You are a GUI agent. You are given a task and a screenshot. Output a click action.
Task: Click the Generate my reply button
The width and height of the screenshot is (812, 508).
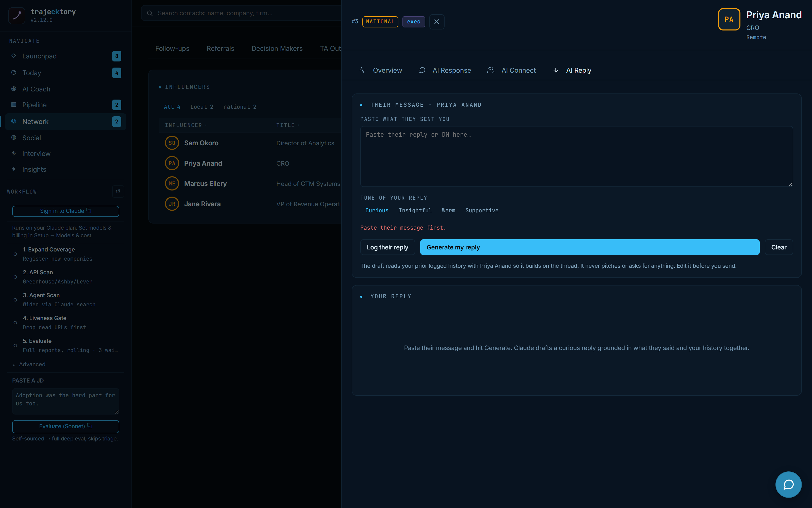coord(589,247)
